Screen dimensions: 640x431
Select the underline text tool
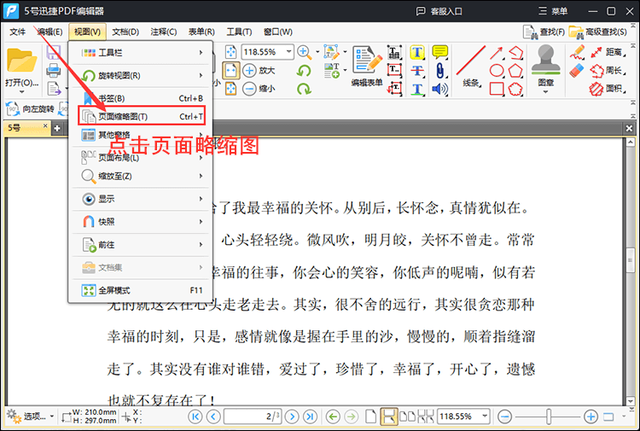pos(417,89)
